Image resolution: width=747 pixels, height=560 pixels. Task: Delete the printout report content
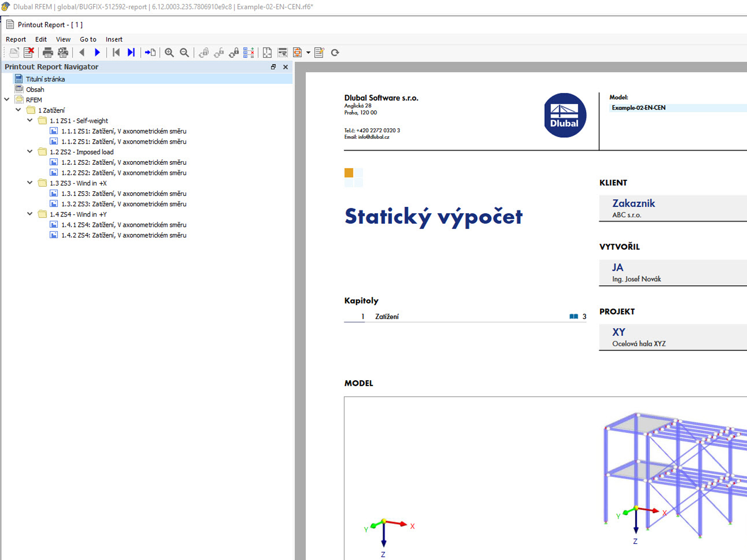pyautogui.click(x=29, y=52)
